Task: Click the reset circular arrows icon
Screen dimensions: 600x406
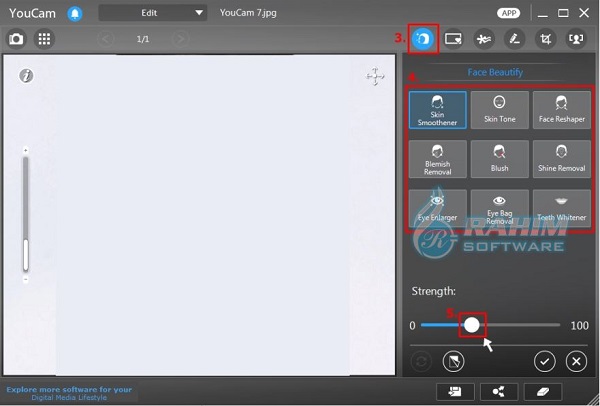Action: click(421, 361)
